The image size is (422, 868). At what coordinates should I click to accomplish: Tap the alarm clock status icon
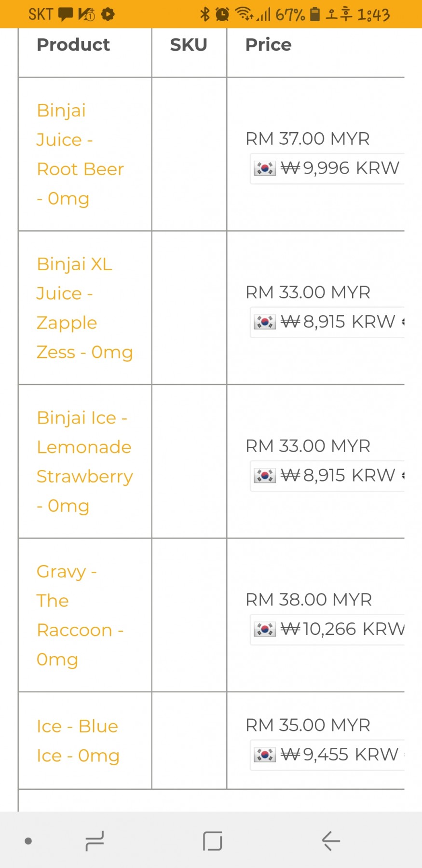click(222, 14)
